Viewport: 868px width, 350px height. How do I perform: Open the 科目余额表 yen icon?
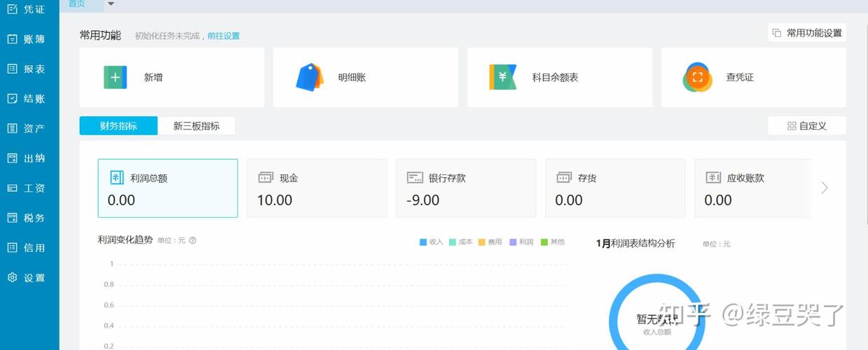502,77
